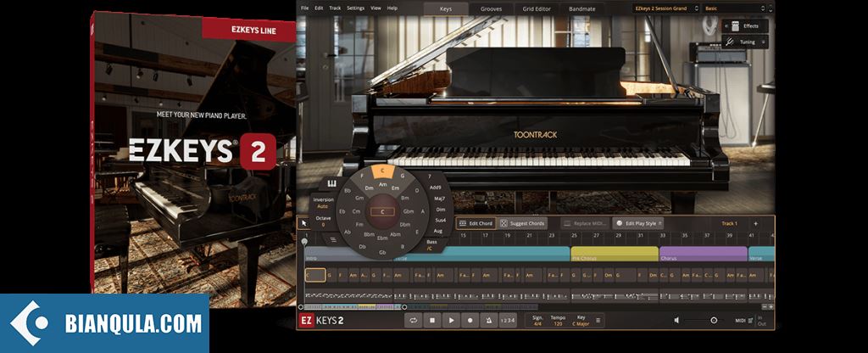Stop playback with the square button
The image size is (868, 353).
click(x=432, y=320)
